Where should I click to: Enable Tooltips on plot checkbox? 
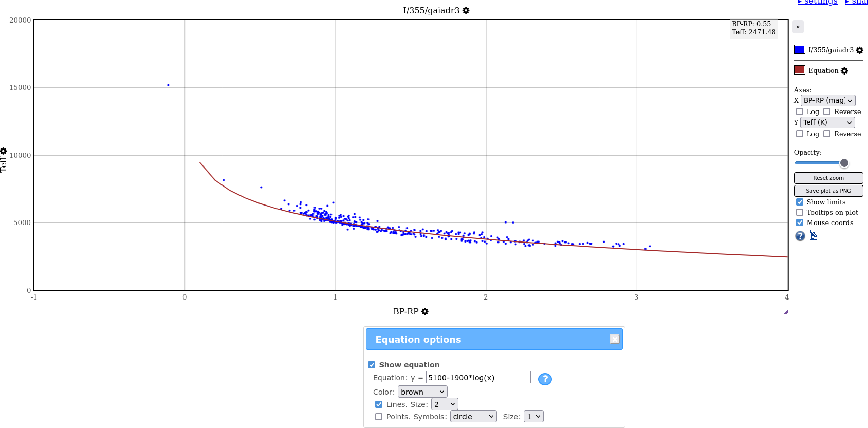click(x=800, y=212)
